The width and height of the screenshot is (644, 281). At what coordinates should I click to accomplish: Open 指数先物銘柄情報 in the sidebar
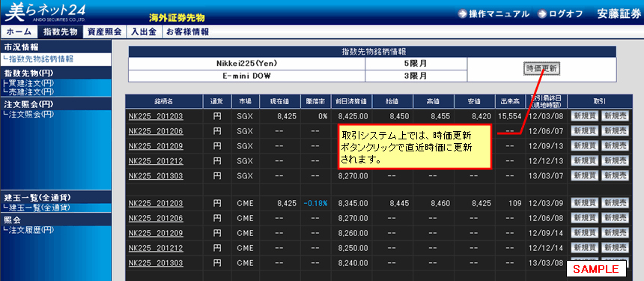click(39, 59)
